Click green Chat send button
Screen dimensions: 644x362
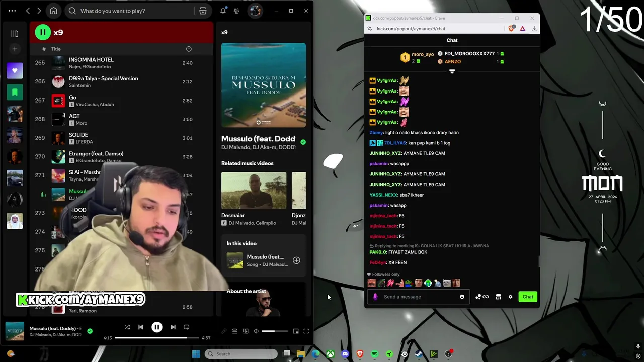pos(528,297)
